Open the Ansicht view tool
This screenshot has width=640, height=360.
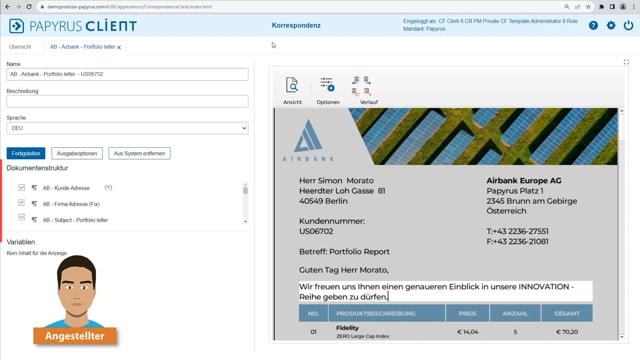pos(292,91)
